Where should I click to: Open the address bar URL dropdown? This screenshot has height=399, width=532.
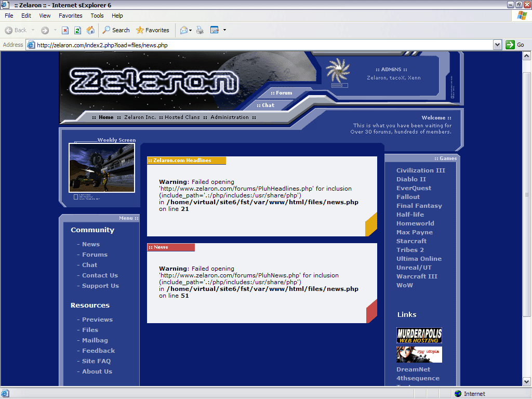pos(497,45)
